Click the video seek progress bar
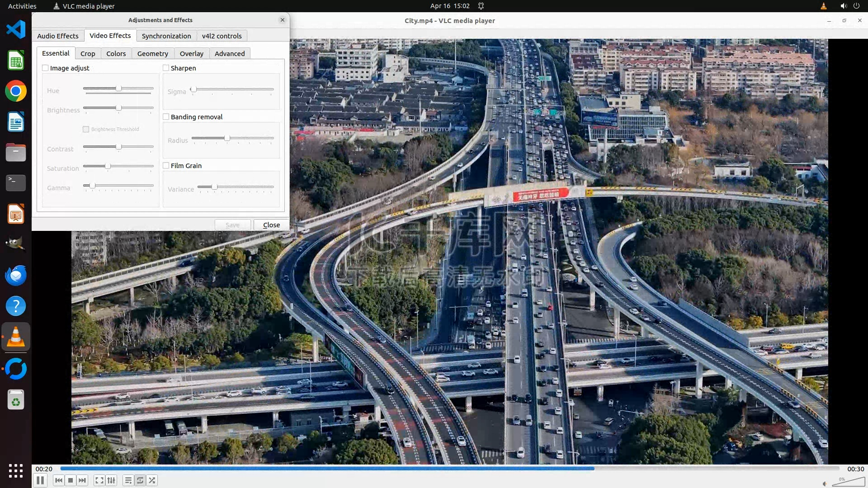Screen dimensions: 868x488 point(450,469)
